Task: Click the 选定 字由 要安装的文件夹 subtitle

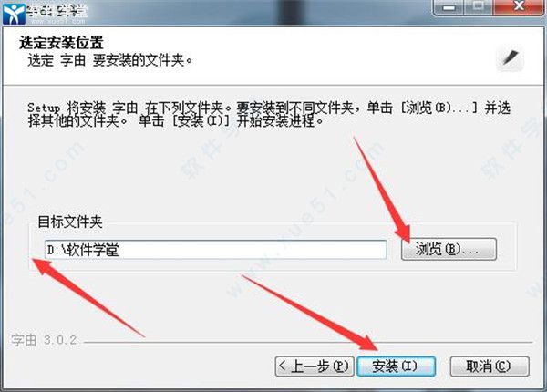Action: pos(110,60)
